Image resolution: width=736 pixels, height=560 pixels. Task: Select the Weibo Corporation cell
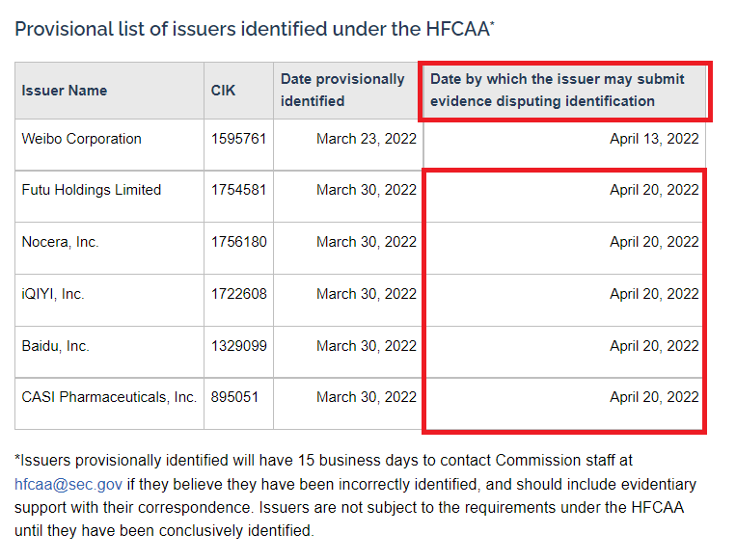point(82,139)
